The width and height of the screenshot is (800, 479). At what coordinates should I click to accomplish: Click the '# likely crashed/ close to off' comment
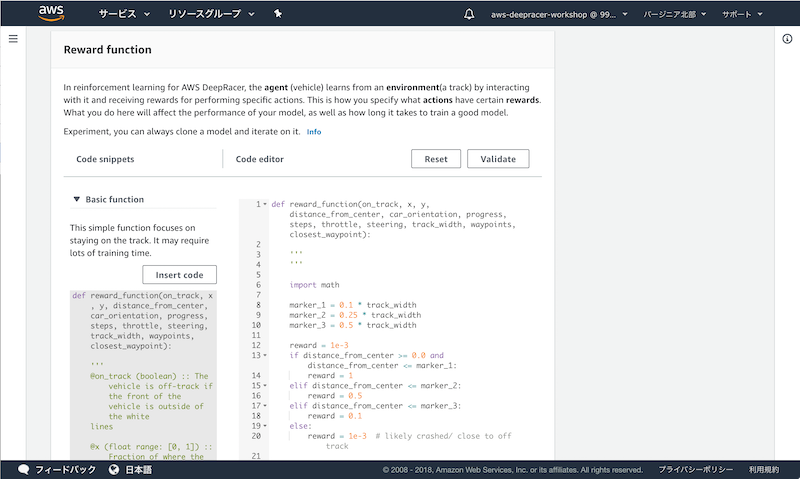coord(443,436)
